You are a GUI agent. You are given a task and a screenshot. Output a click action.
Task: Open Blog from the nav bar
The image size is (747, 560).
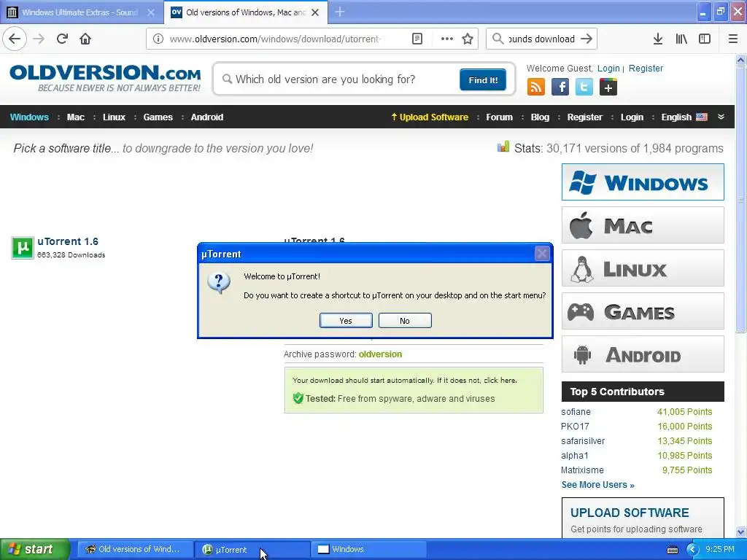tap(540, 117)
